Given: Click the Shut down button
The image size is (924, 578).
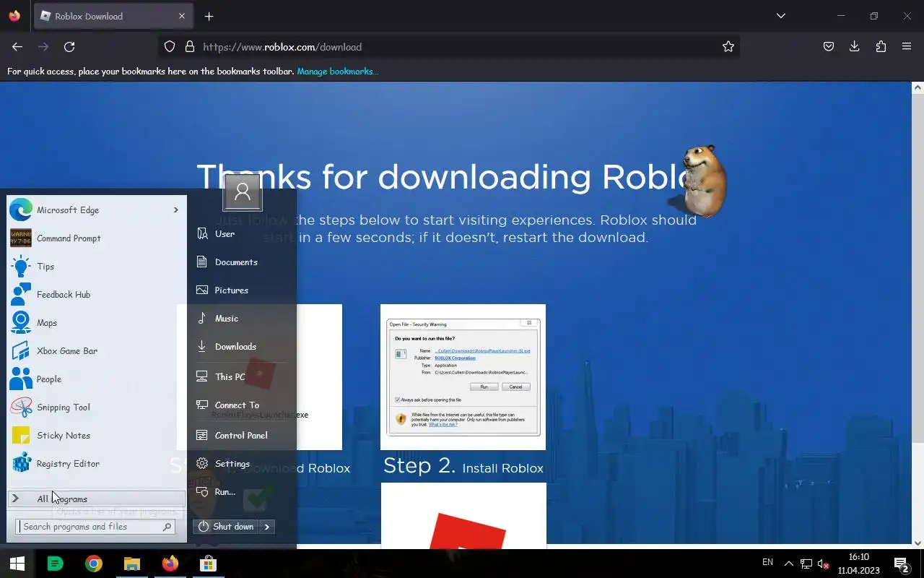Looking at the screenshot, I should (227, 527).
